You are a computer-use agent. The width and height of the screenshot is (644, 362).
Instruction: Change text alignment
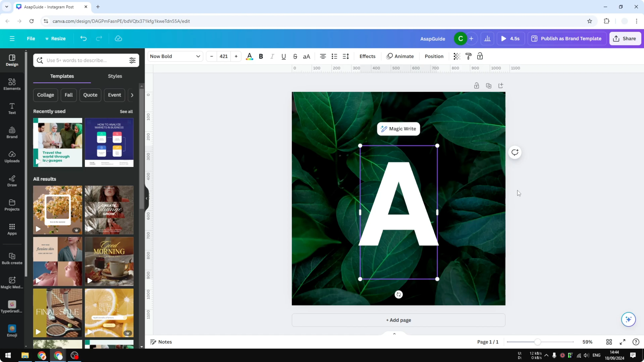click(323, 56)
